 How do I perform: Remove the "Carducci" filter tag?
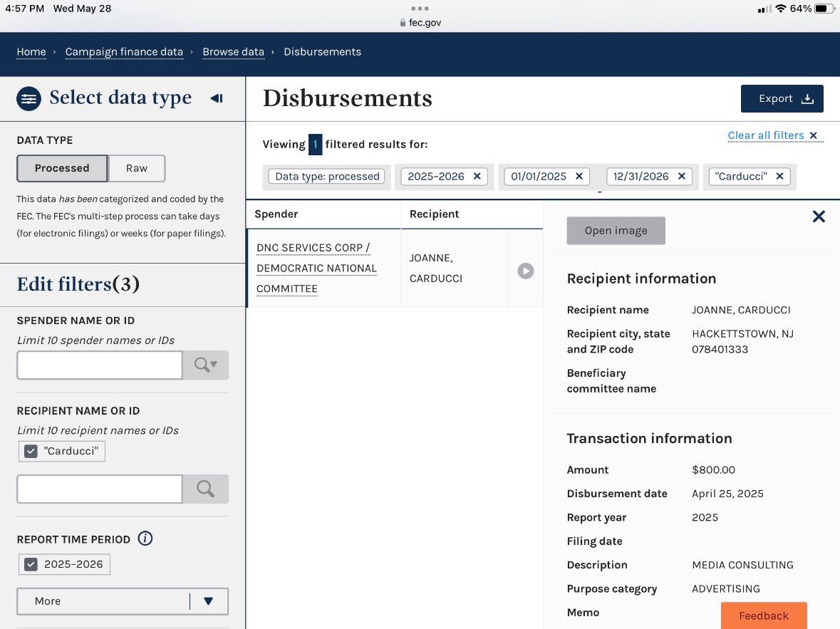coord(779,176)
